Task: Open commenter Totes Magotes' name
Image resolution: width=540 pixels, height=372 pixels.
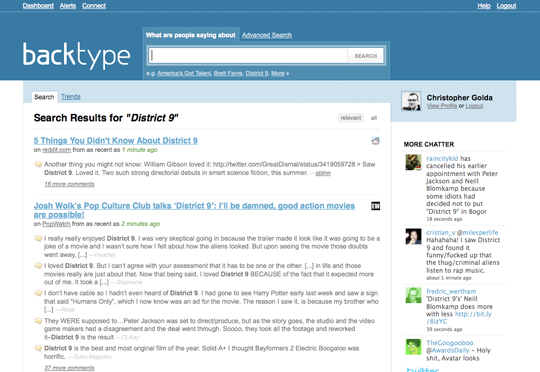Action: (92, 357)
